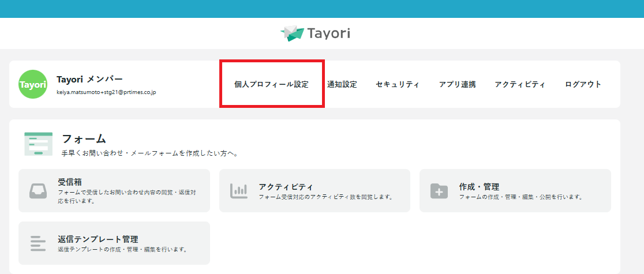644x274 pixels.
Task: Click the Tayori メンバー name text
Action: click(89, 79)
